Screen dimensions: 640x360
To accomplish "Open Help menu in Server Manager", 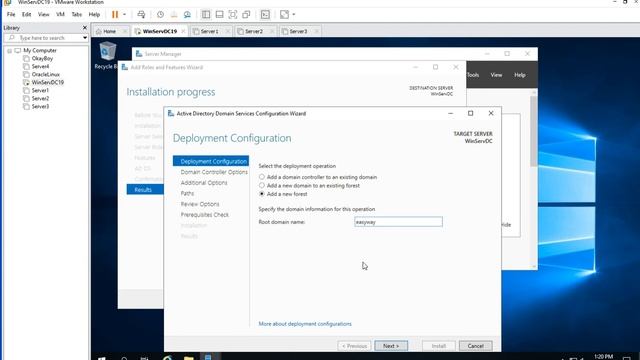I will click(520, 75).
